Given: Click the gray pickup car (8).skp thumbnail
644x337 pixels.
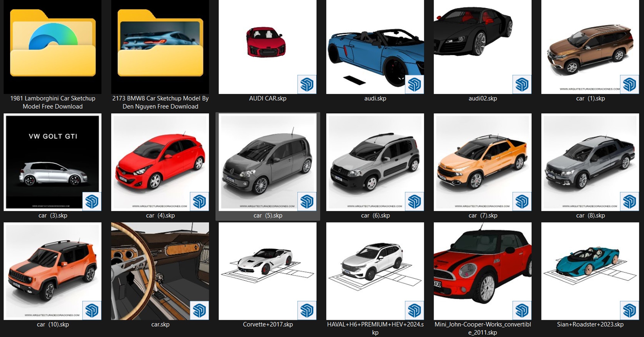Looking at the screenshot, I should pos(590,162).
